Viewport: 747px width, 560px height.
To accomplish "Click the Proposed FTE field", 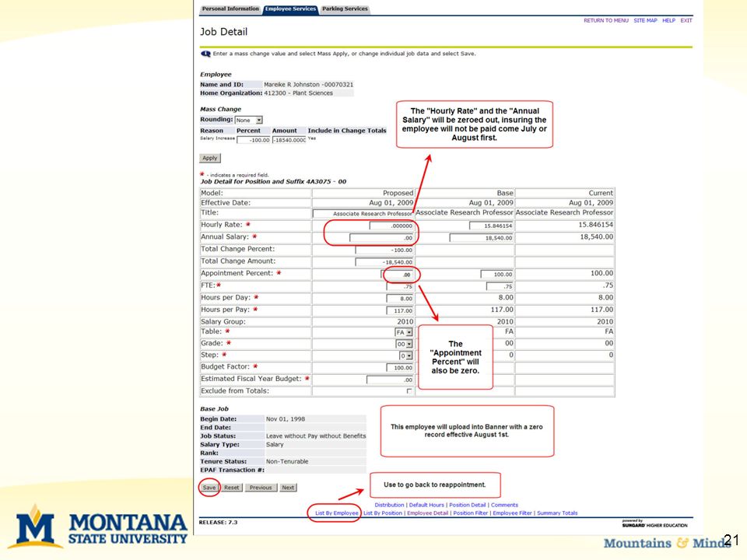I will tap(400, 286).
